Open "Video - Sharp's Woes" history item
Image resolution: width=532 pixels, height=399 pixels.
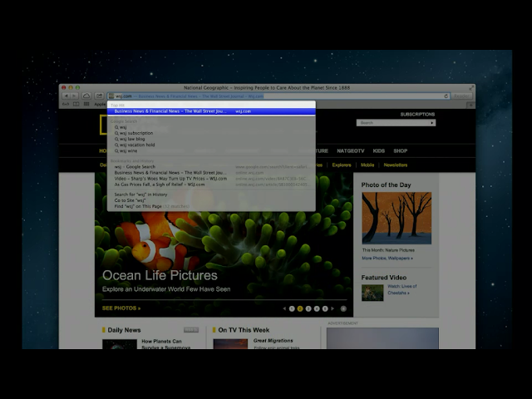211,179
